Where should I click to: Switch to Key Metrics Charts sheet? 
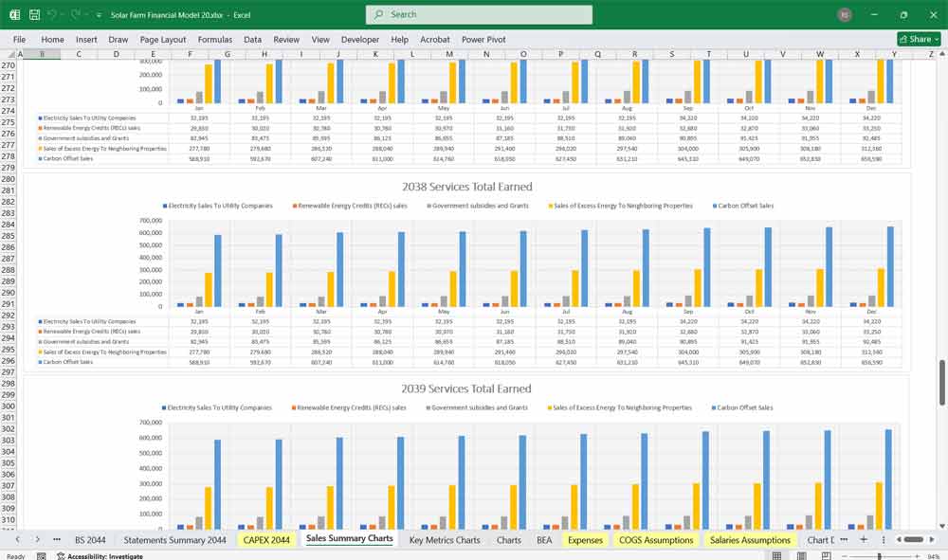point(445,540)
